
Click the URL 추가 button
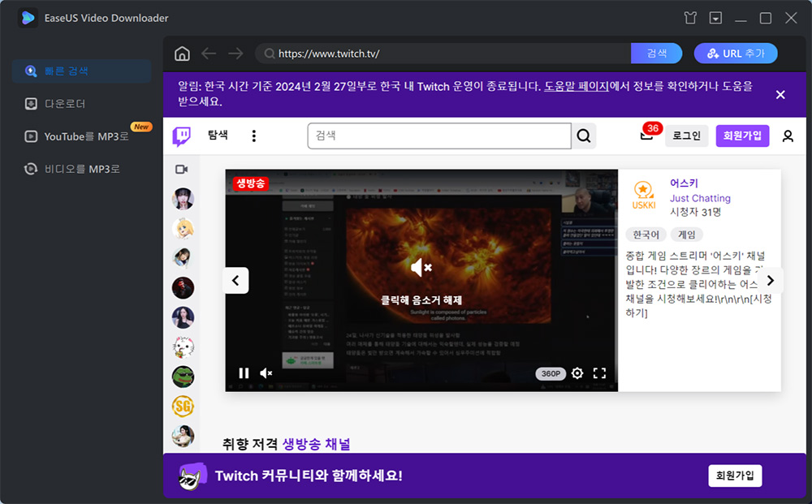[736, 54]
